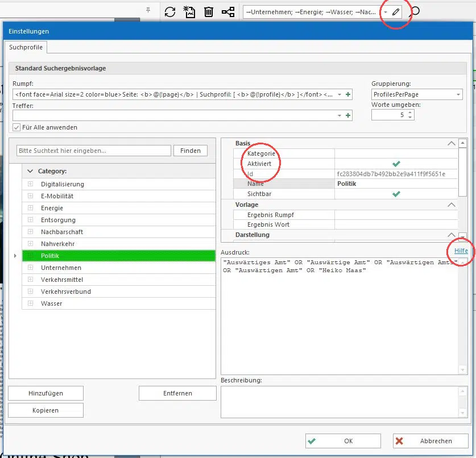Collapse the Darstellung property section
Viewport: 476px width, 458px height.
click(x=452, y=235)
